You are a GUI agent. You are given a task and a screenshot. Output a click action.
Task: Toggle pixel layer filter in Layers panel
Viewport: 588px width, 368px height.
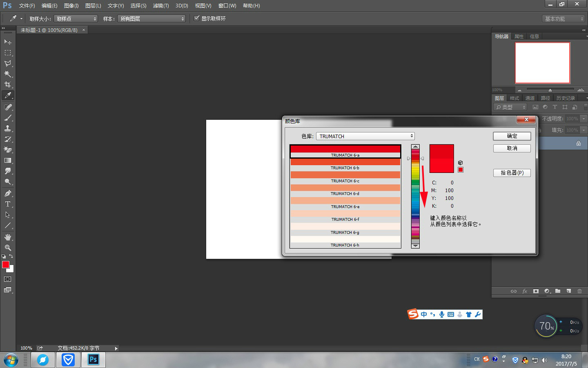[536, 107]
